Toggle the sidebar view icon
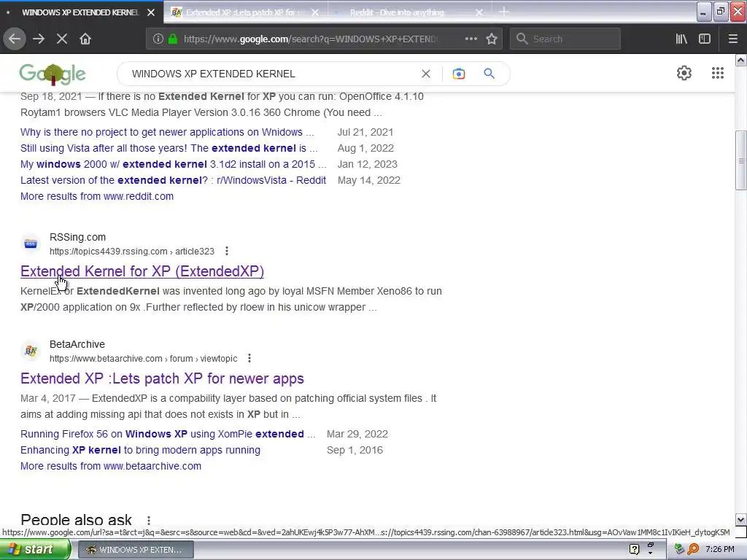This screenshot has width=747, height=560. [705, 39]
